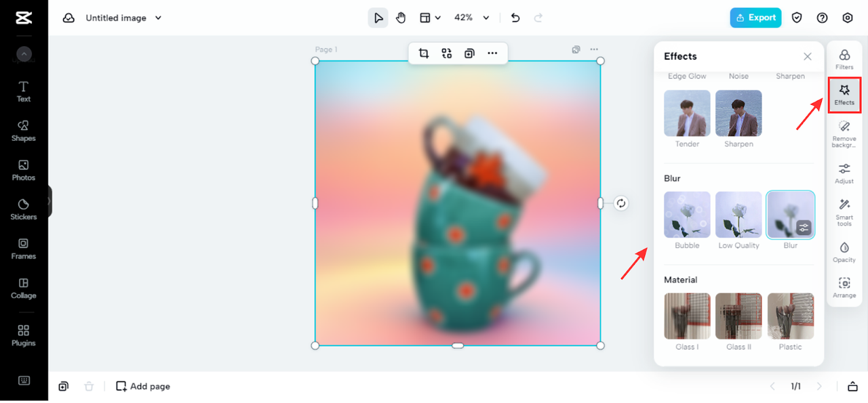
Task: Apply the Low Quality blur effect
Action: pos(738,215)
